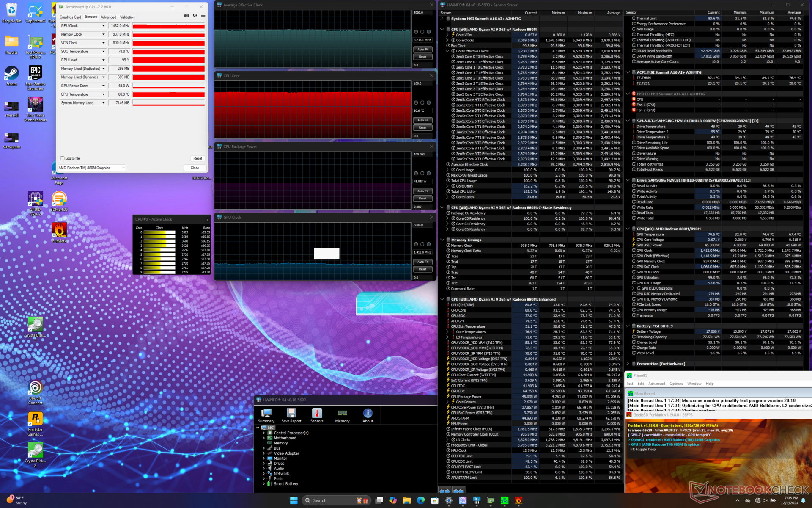Image resolution: width=812 pixels, height=508 pixels.
Task: Launch FurMark from the desktop
Action: click(59, 233)
